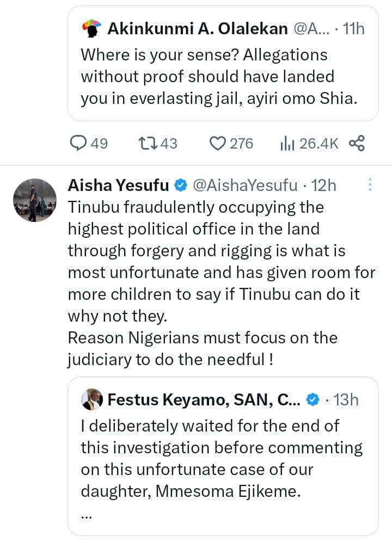Viewport: 392px width, 548px height.
Task: Click Festus Keyamo's verified badge icon
Action: coord(313,400)
